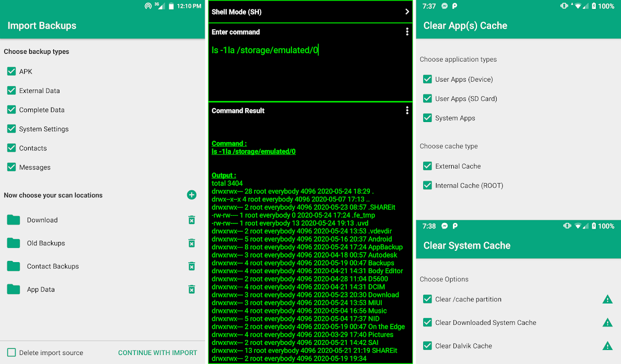
Task: Click the command input field
Action: [310, 69]
